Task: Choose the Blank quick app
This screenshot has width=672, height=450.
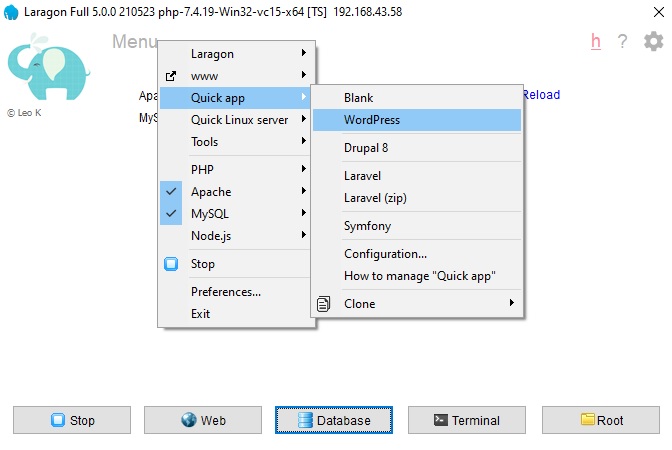Action: point(417,98)
